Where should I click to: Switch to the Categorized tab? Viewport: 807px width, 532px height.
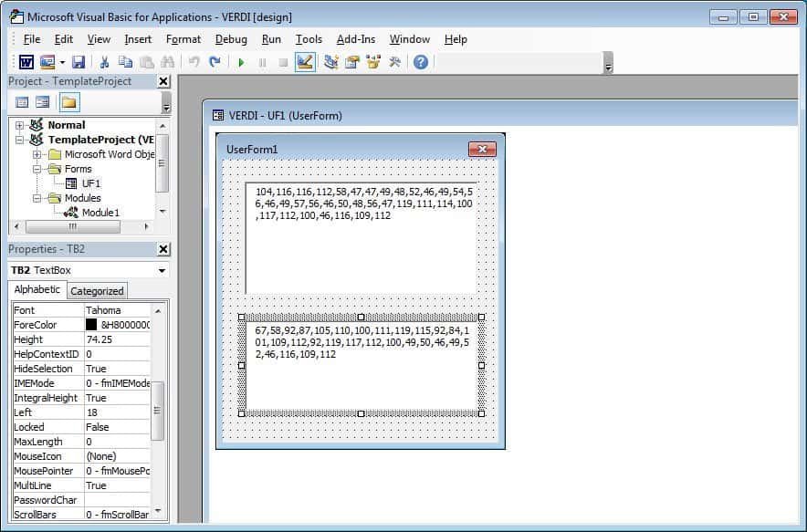97,291
